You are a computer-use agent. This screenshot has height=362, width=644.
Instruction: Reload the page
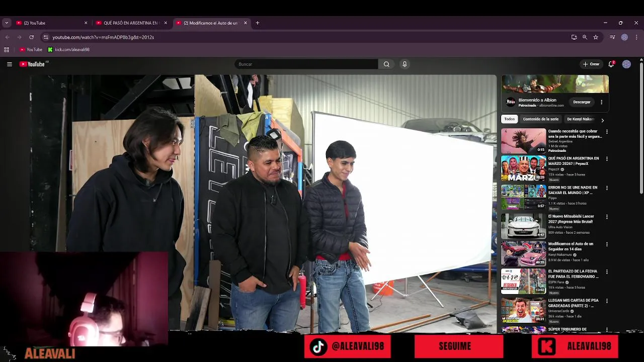31,37
